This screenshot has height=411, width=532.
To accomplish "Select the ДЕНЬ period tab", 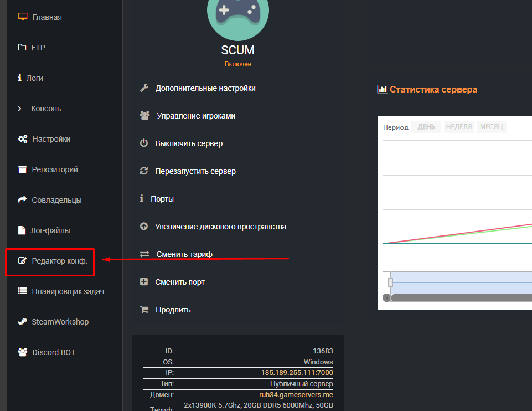I will (x=426, y=127).
